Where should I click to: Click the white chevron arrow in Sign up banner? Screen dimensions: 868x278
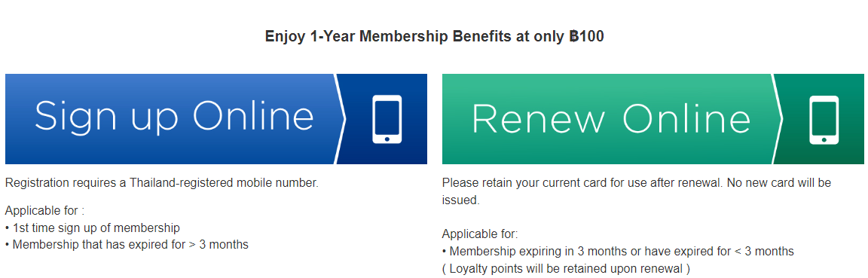(x=339, y=119)
